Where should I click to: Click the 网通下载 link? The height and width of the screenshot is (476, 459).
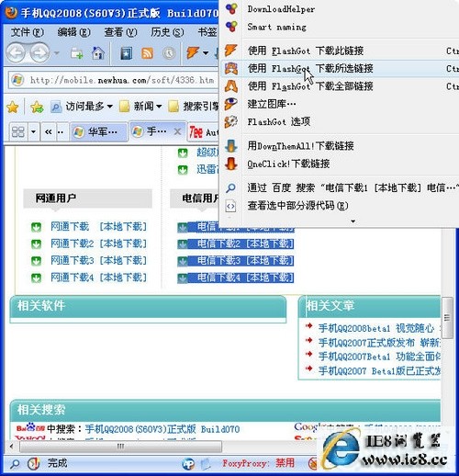70,226
